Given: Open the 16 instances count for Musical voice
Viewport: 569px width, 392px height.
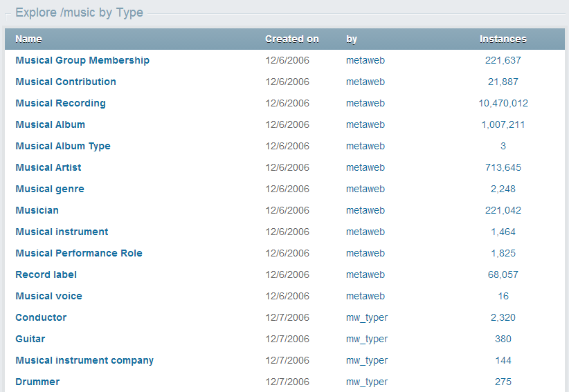Looking at the screenshot, I should click(503, 296).
